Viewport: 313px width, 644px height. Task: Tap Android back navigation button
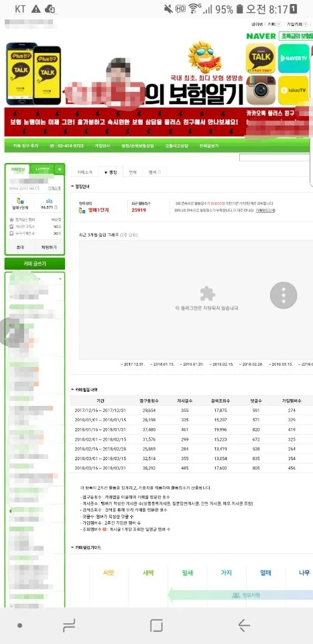pyautogui.click(x=244, y=625)
